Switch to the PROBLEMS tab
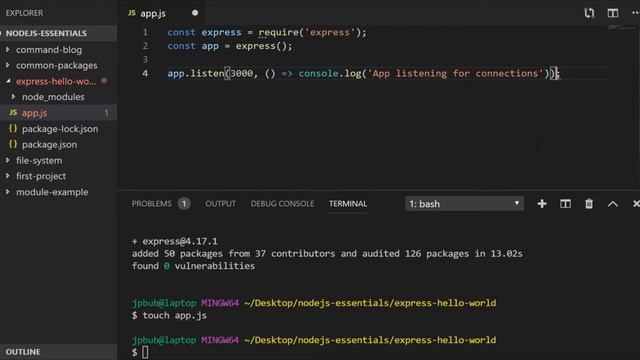This screenshot has width=640, height=360. pyautogui.click(x=151, y=204)
